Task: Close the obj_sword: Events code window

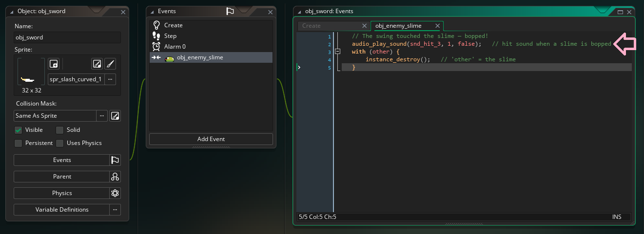Action: 629,12
